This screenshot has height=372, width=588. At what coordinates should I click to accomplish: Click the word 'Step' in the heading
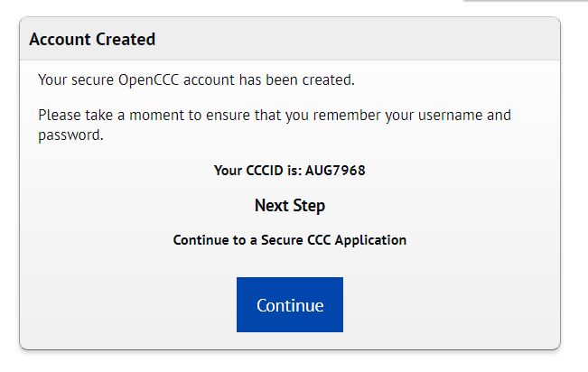tap(309, 206)
